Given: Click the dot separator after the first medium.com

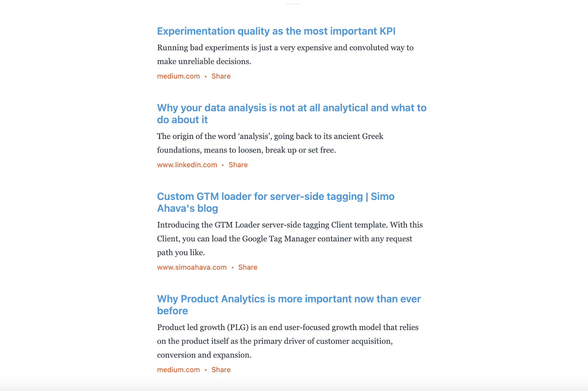Looking at the screenshot, I should (205, 76).
